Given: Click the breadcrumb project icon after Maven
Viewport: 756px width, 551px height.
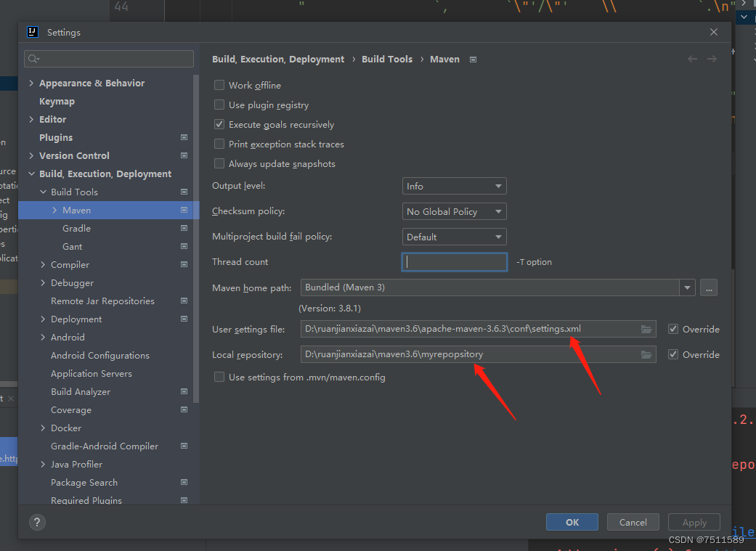Looking at the screenshot, I should pos(473,60).
